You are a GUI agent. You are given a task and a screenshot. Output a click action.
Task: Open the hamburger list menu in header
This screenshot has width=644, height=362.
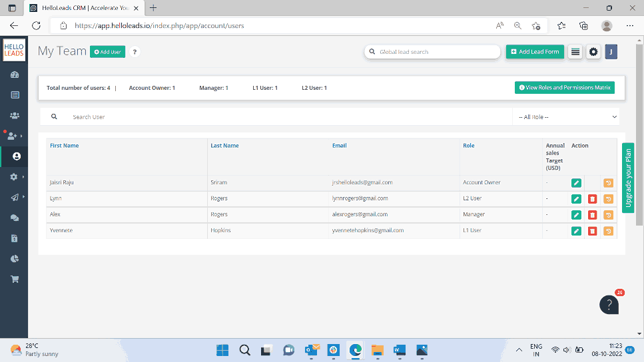(x=575, y=52)
